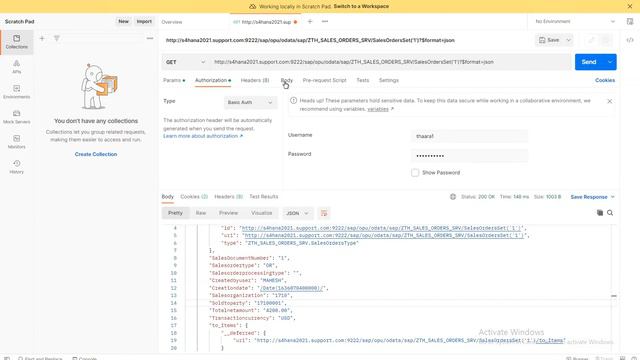Click the plus icon to add a collection
The height and width of the screenshot is (360, 640).
click(42, 38)
